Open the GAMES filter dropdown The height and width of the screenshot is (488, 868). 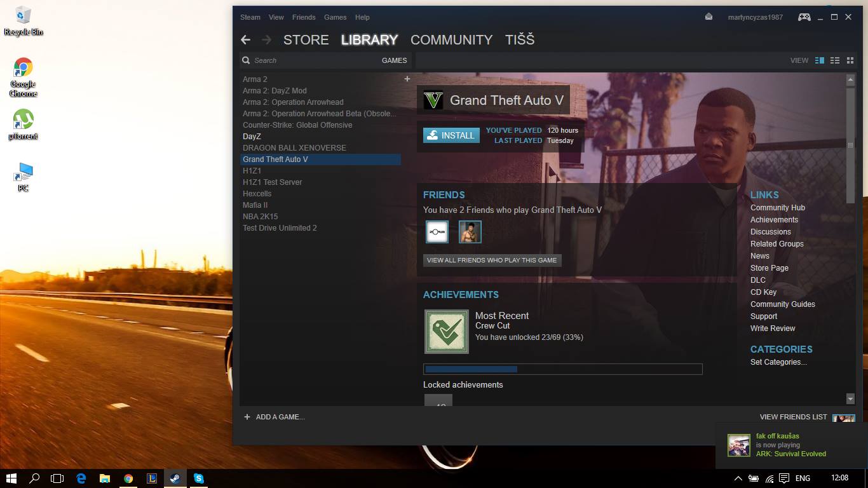(394, 60)
